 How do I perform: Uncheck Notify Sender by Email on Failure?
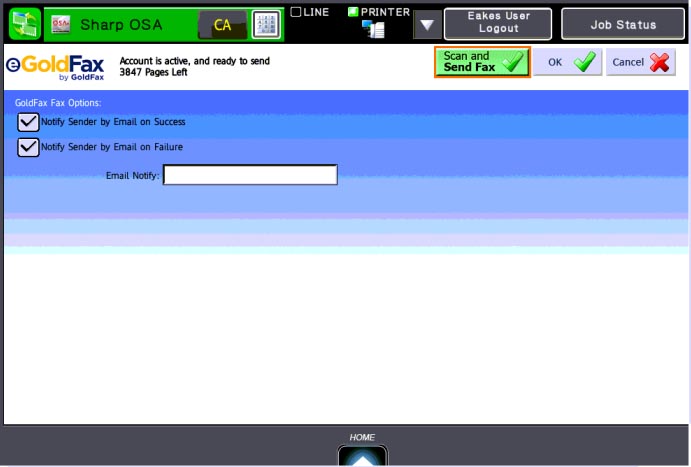click(x=28, y=147)
